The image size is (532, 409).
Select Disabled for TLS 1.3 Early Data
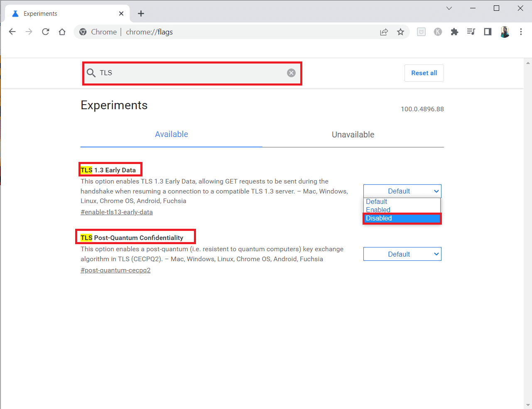pos(402,218)
